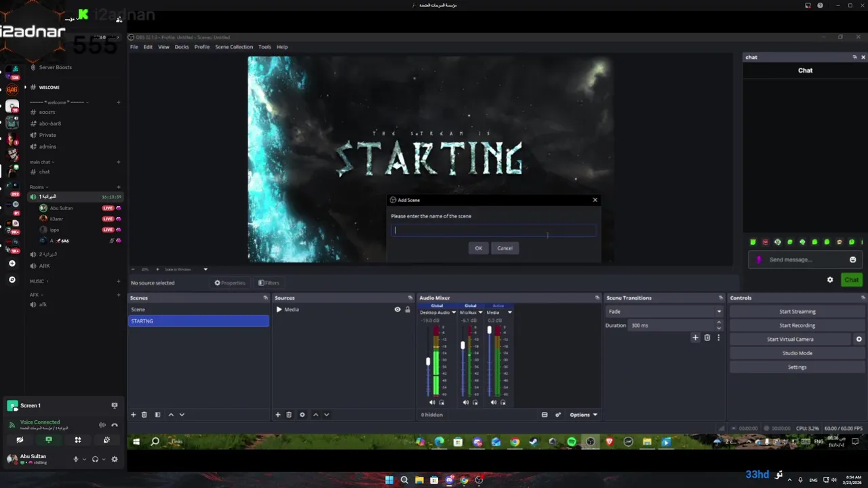
Task: Toggle lock on Media source
Action: (408, 310)
